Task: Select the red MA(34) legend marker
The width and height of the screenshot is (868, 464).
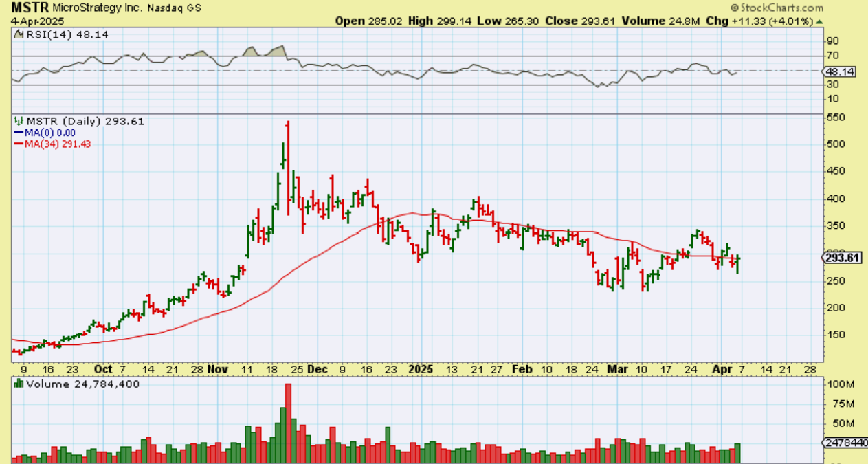Action: click(19, 144)
